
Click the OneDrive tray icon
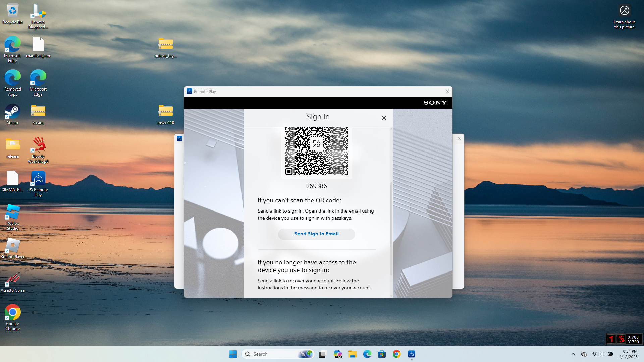tap(584, 354)
